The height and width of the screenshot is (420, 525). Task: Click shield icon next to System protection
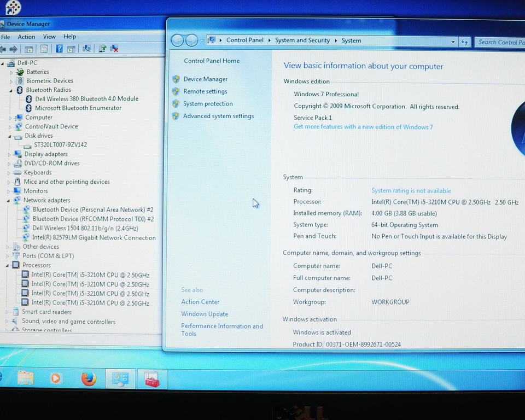click(176, 104)
